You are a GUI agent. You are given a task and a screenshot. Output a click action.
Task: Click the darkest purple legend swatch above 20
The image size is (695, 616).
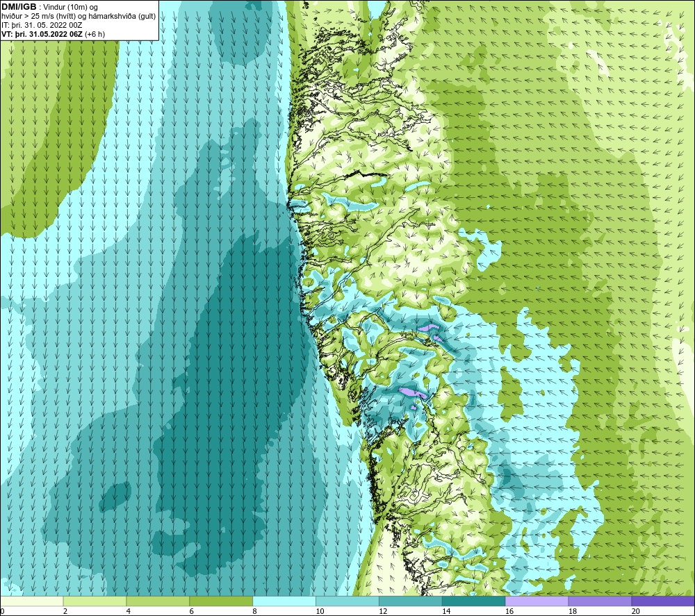(662, 601)
